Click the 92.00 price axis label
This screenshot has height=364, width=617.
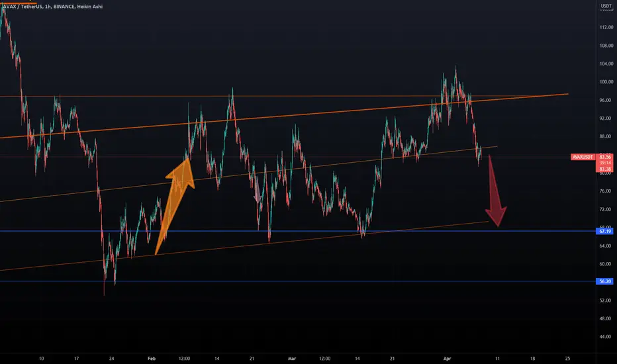[605, 118]
